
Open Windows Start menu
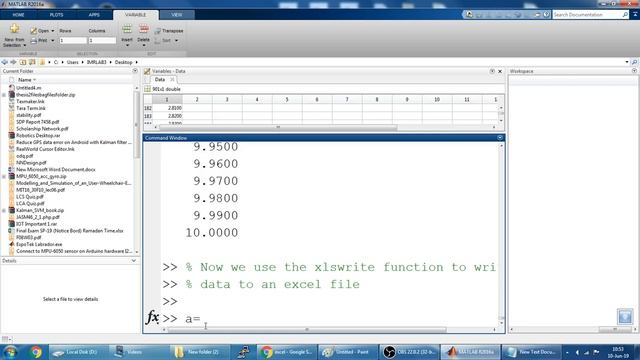point(10,352)
